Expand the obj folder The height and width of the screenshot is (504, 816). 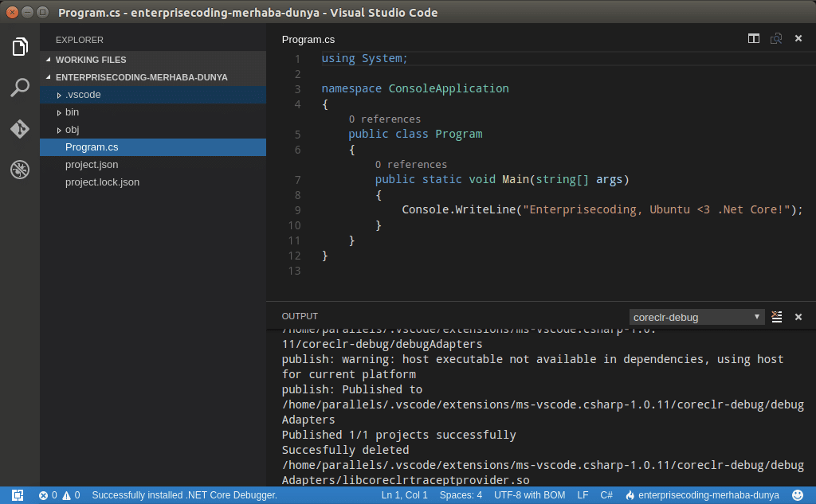[153, 130]
